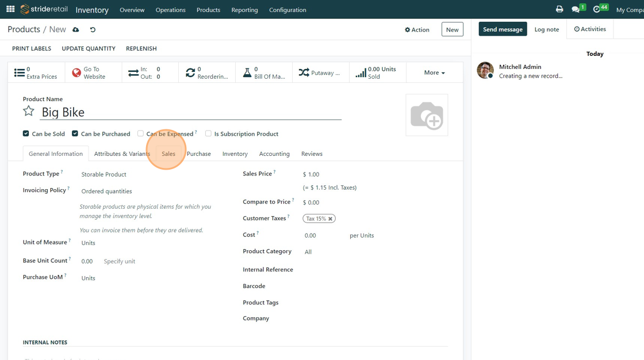Upload product image via camera placeholder
Image resolution: width=644 pixels, height=360 pixels.
coord(427,116)
